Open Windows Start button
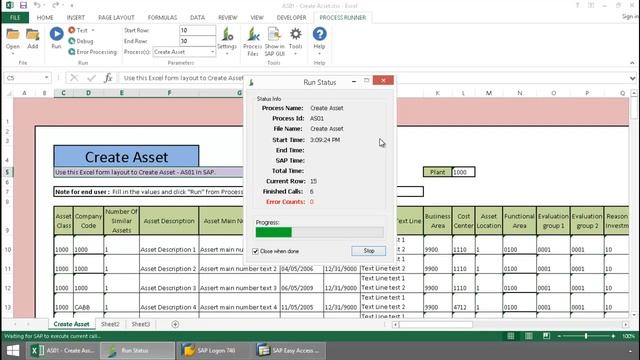 coord(13,351)
